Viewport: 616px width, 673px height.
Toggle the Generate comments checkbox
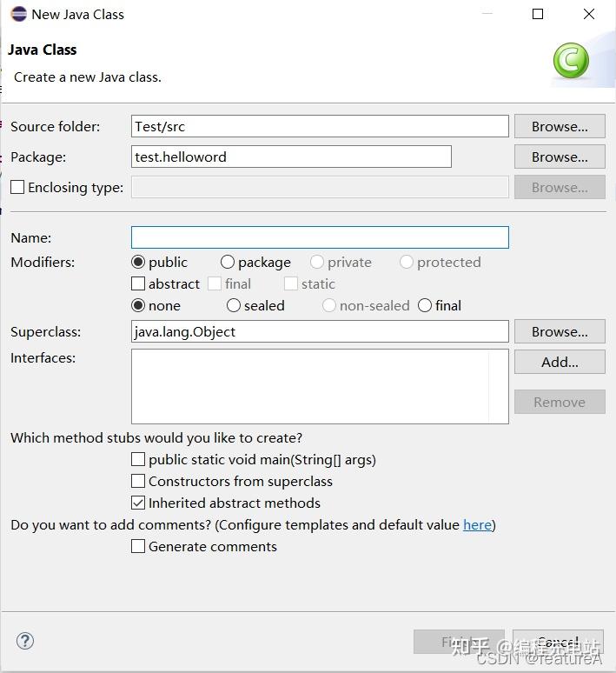(138, 546)
